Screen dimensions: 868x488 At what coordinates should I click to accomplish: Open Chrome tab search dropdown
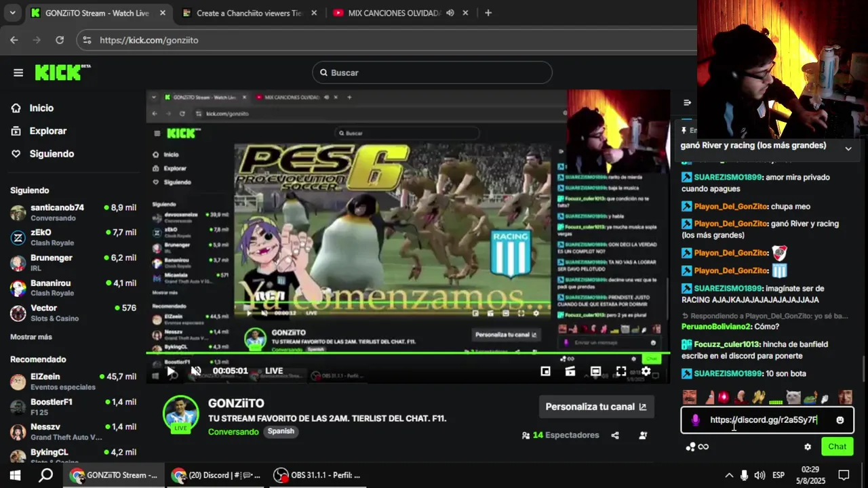tap(12, 13)
